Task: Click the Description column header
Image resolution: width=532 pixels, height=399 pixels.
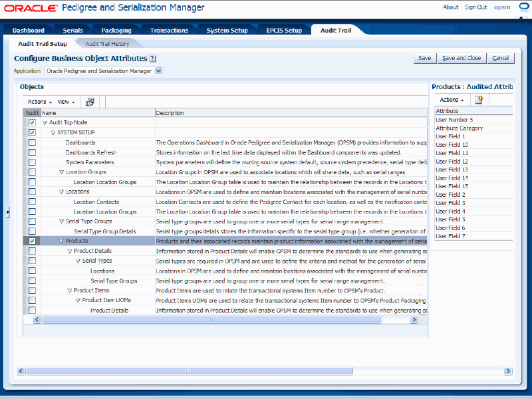Action: tap(291, 112)
